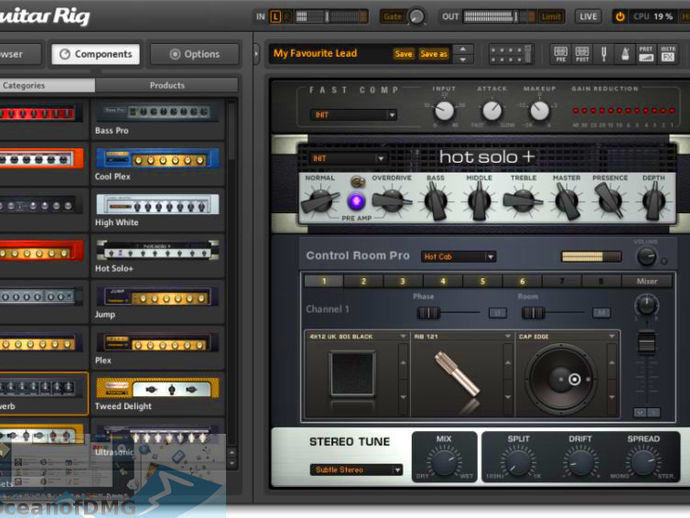
Task: Select the Hot Solo+ amp thumbnail
Action: (157, 250)
